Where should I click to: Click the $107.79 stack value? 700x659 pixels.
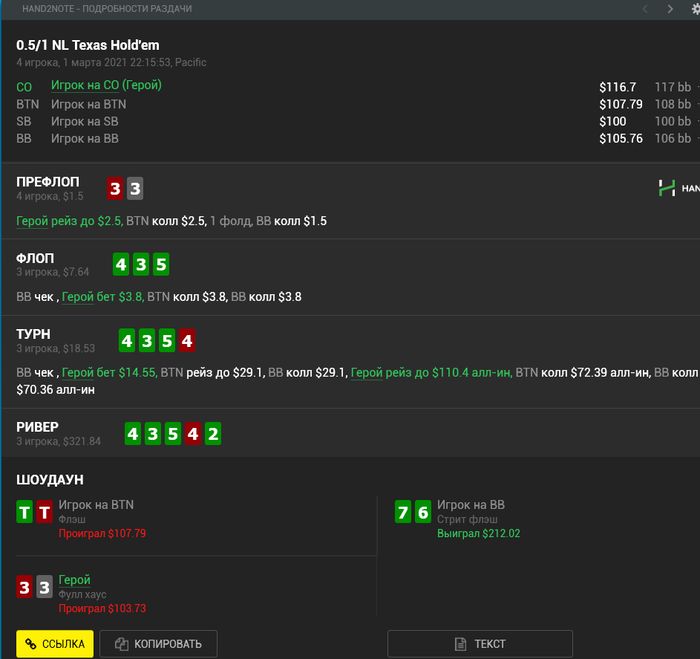(x=621, y=104)
